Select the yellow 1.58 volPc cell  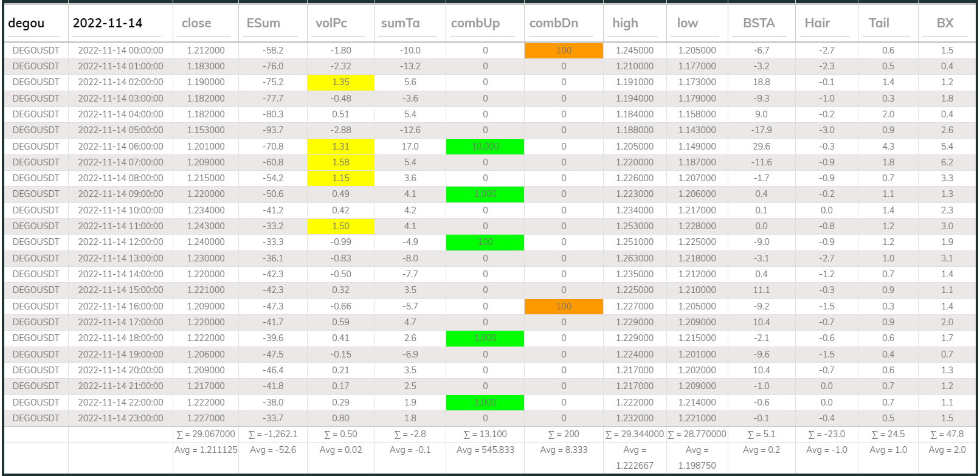tap(340, 162)
